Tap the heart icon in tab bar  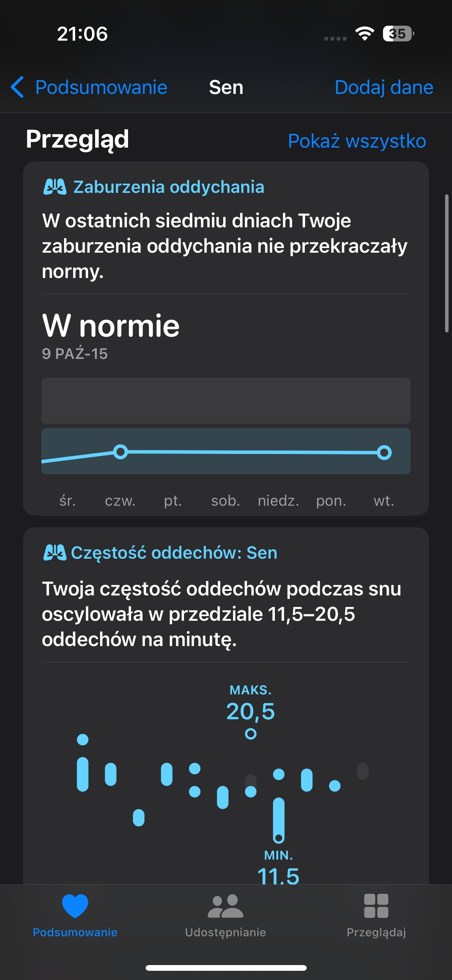click(75, 906)
